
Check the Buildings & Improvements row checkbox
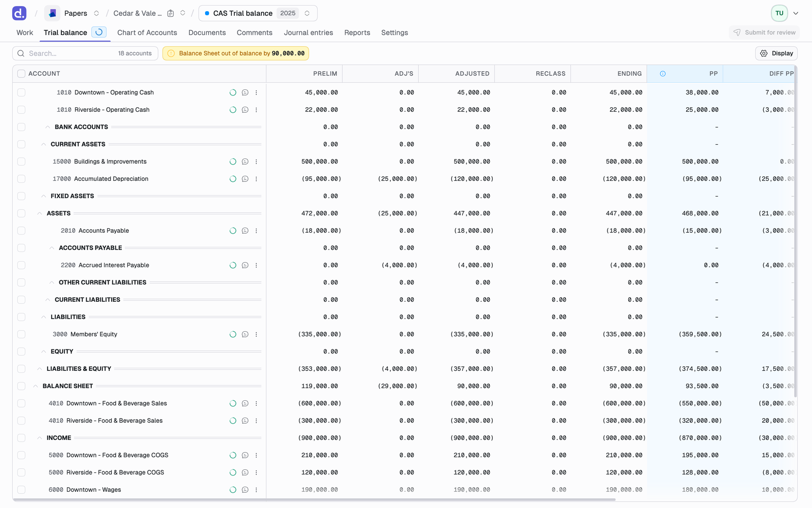[x=21, y=162]
